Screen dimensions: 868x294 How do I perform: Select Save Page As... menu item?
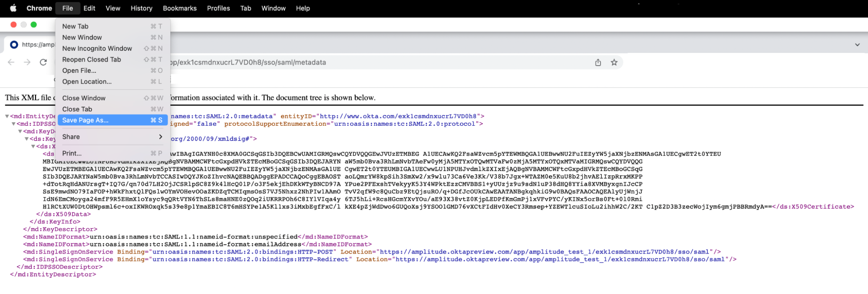[x=112, y=120]
